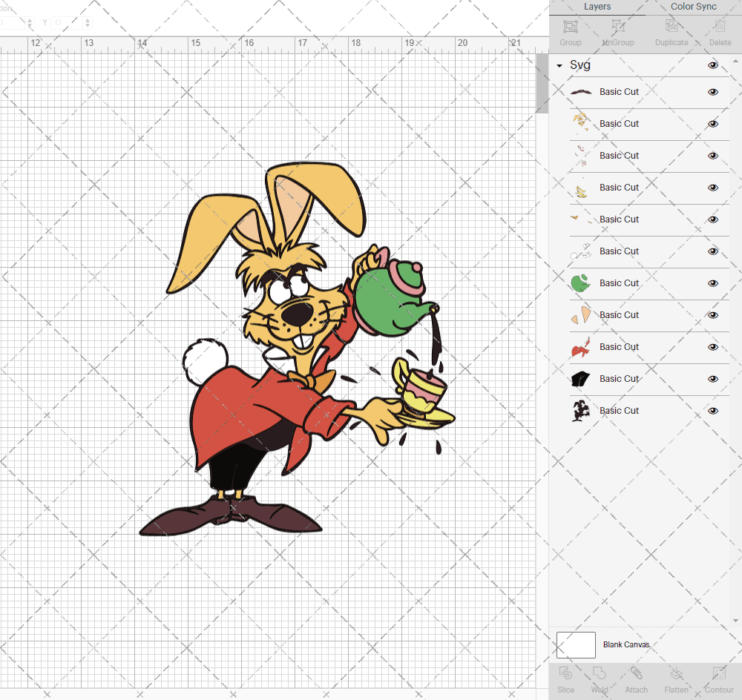Hide the black outline silhouette layer

tap(713, 411)
